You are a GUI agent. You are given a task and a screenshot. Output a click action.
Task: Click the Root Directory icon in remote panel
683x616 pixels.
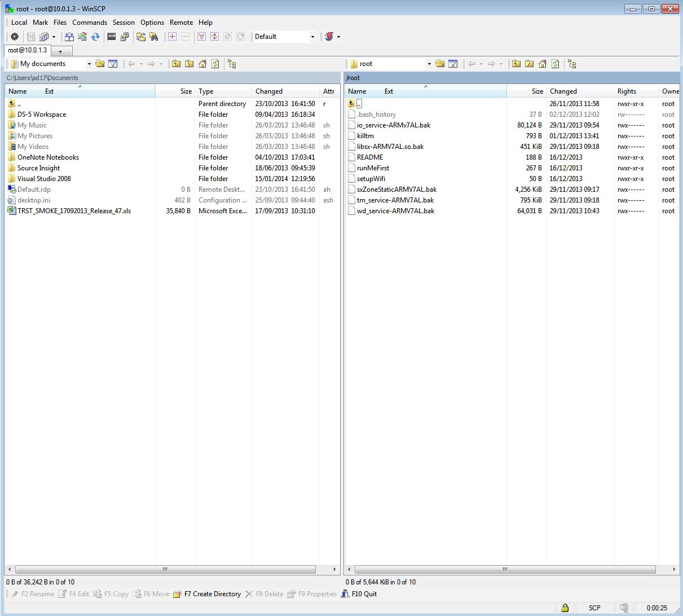pos(529,64)
